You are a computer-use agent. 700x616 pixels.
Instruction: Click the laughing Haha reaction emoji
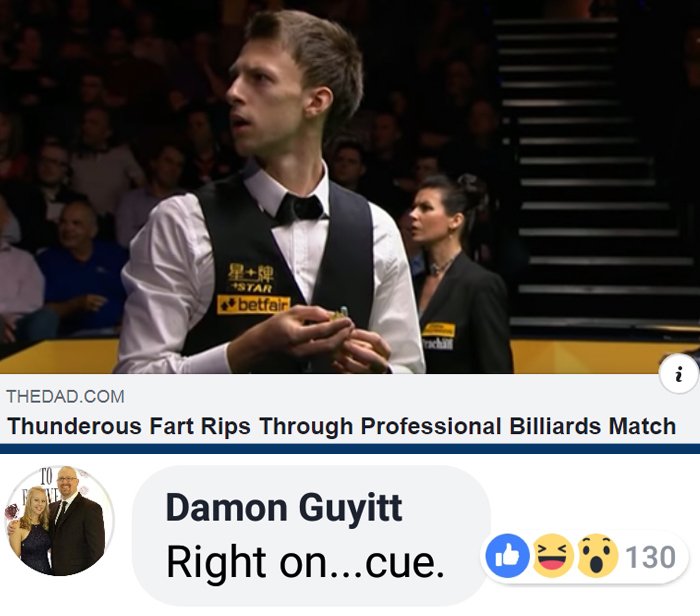tap(553, 556)
